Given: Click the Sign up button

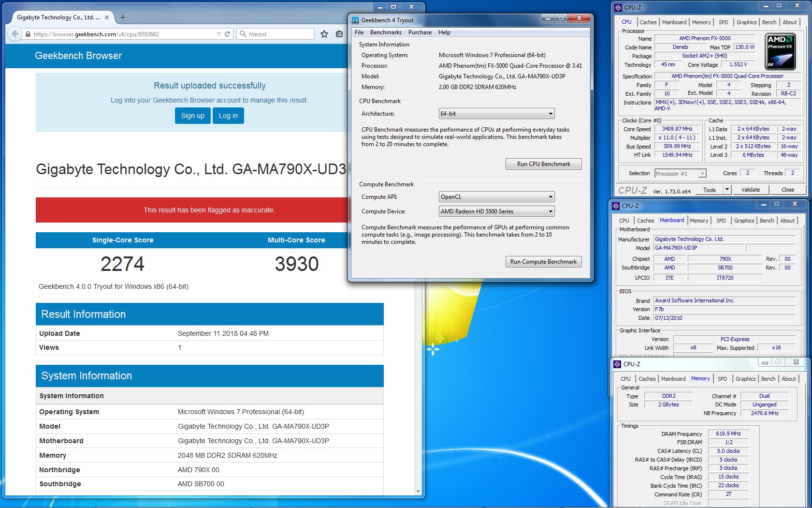Looking at the screenshot, I should click(193, 116).
